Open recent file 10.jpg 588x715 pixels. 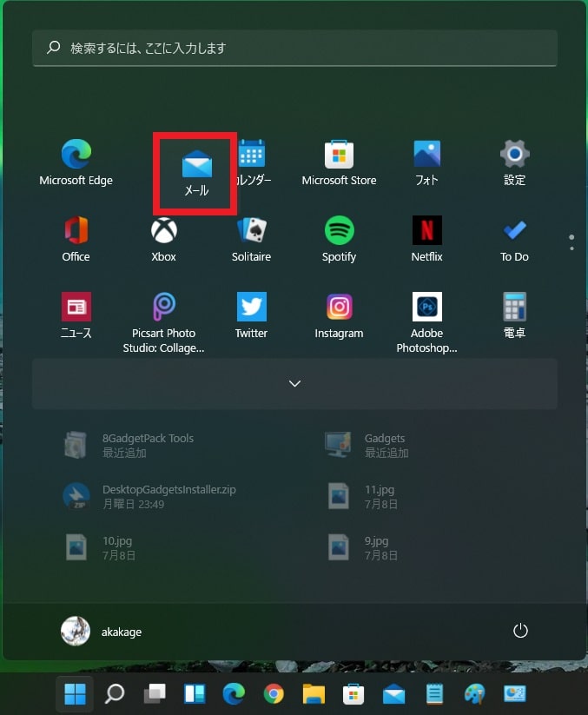click(x=102, y=547)
